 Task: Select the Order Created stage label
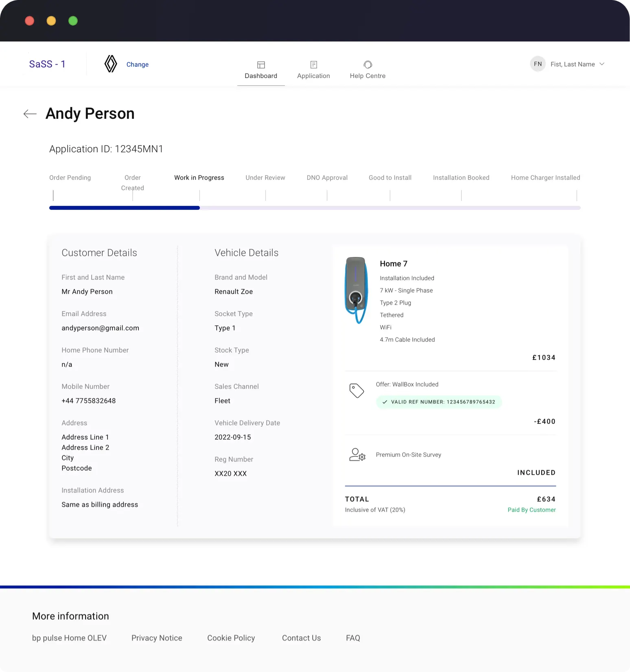coord(133,183)
